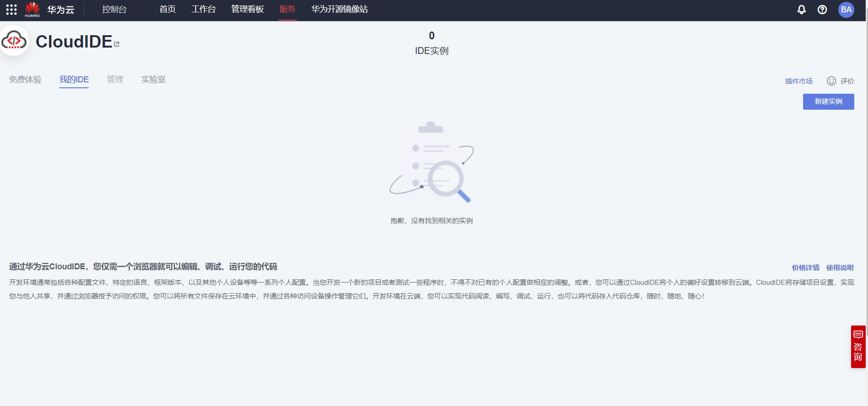Click the empty-state clipboard search illustration
The width and height of the screenshot is (868, 406).
click(x=431, y=162)
